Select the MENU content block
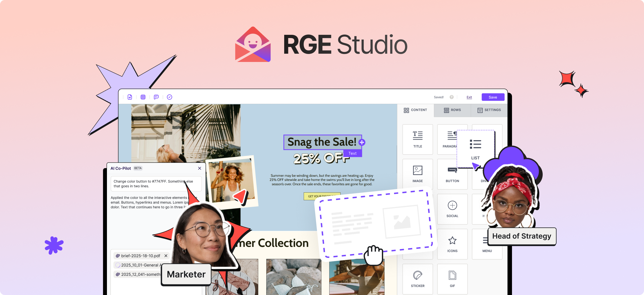This screenshot has width=644, height=295. click(487, 244)
